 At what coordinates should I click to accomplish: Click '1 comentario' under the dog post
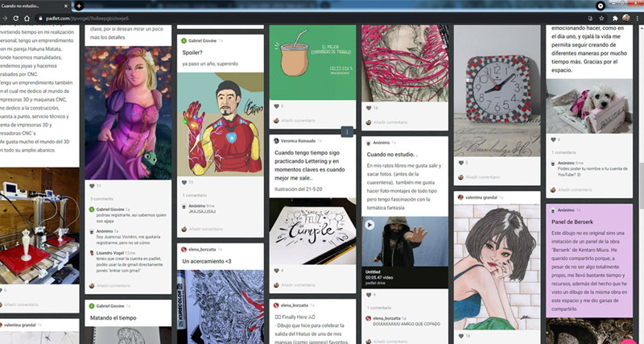point(563,152)
